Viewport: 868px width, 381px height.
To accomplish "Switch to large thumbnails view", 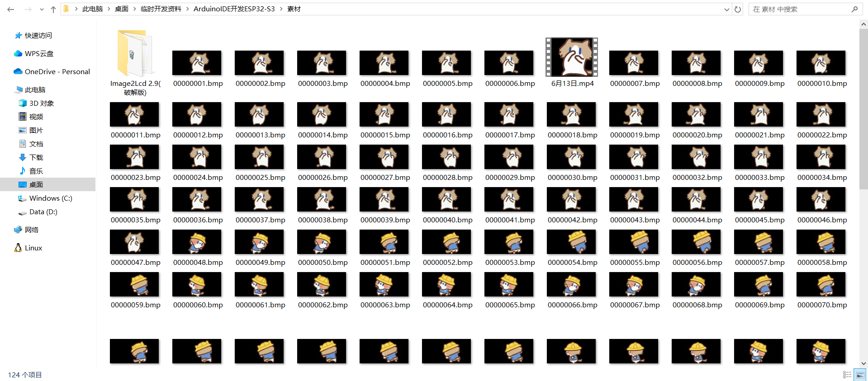I will (860, 375).
